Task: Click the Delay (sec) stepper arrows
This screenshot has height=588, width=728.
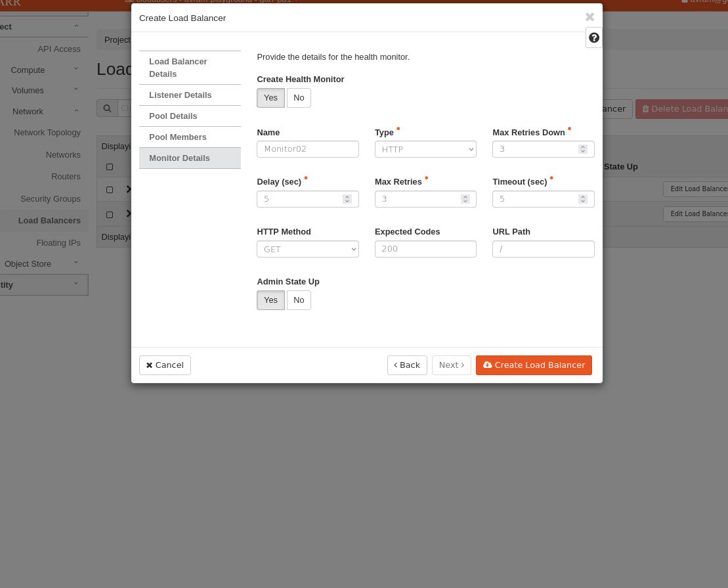Action: [x=347, y=199]
